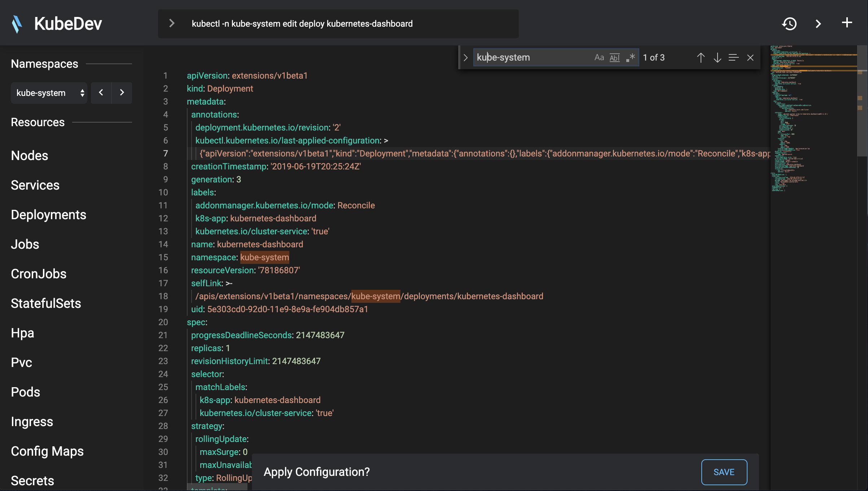Viewport: 868px width, 491px height.
Task: Go to next search match
Action: coord(717,58)
